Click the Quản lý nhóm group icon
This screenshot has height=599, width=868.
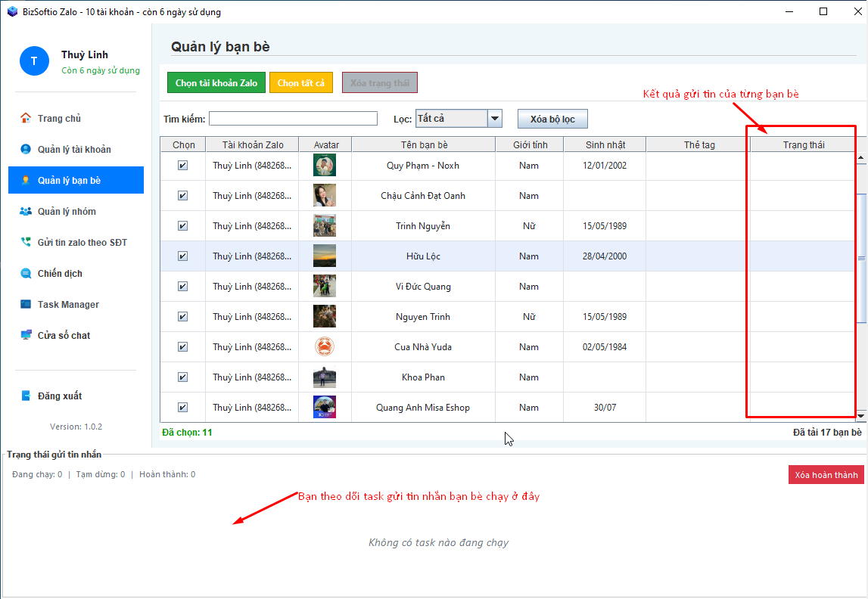pos(26,211)
